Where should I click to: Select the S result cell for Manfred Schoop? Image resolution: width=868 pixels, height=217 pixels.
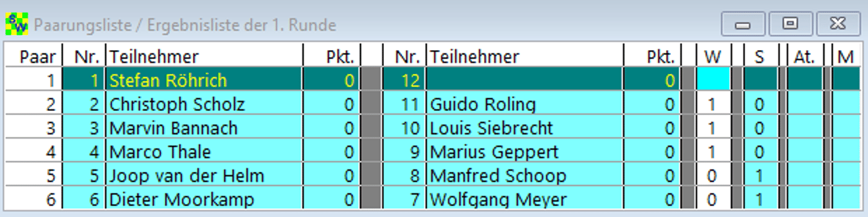(x=759, y=175)
